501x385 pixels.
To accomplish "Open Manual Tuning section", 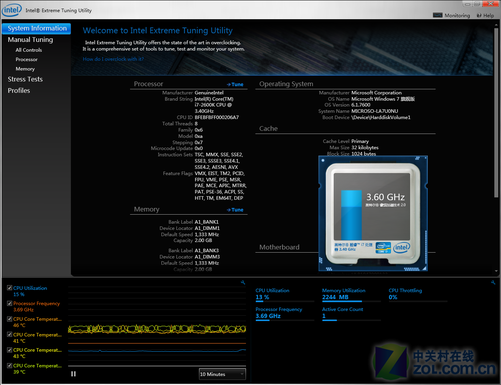I will click(x=30, y=40).
